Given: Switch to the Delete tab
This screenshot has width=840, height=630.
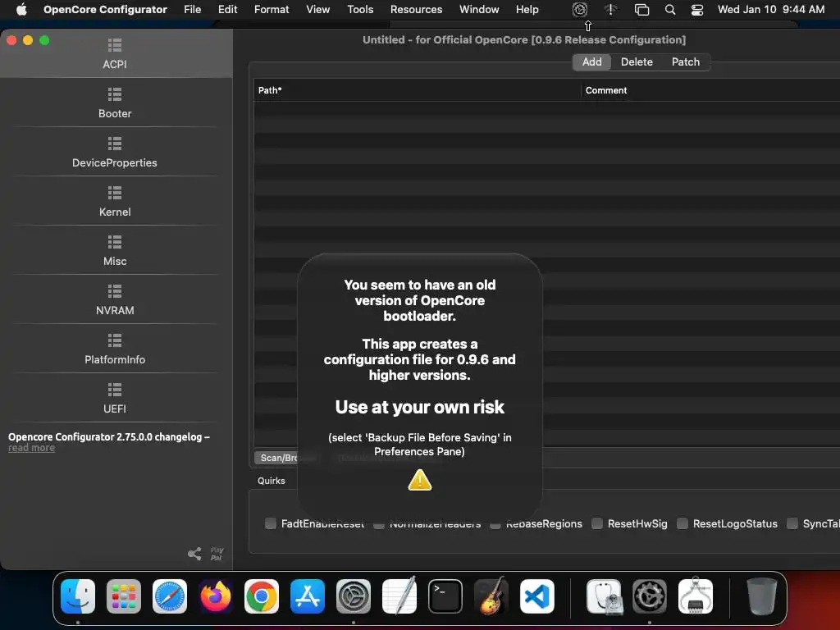Looking at the screenshot, I should coord(637,62).
